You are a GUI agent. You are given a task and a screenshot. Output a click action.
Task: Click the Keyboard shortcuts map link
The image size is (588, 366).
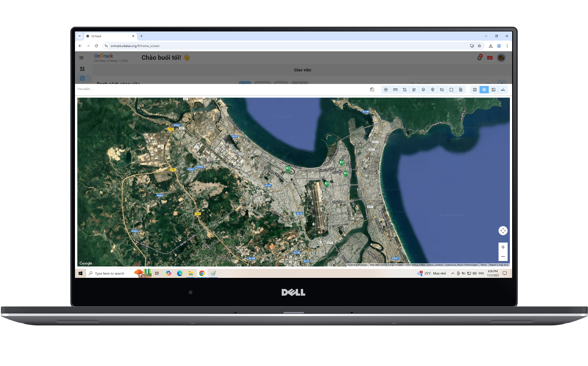pyautogui.click(x=357, y=265)
